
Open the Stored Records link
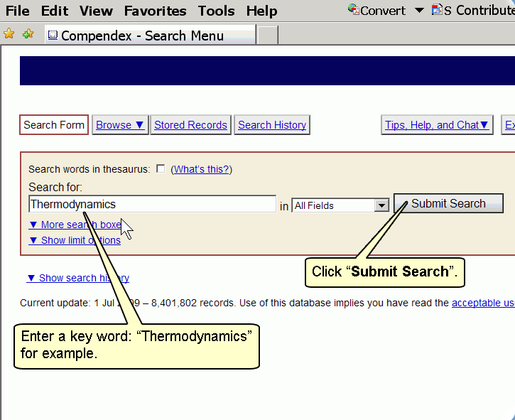[x=190, y=125]
